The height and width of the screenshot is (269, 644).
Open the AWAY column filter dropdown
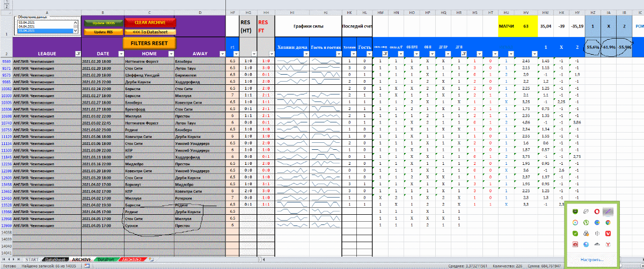(x=221, y=54)
